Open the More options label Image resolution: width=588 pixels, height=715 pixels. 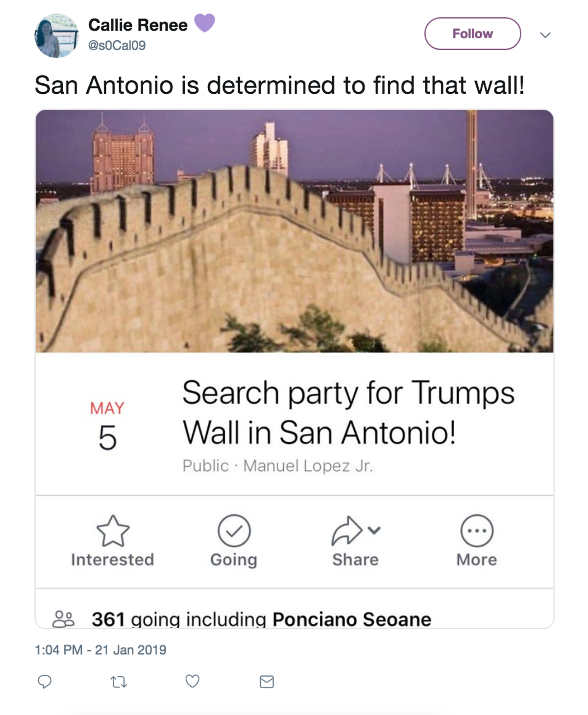tap(477, 560)
